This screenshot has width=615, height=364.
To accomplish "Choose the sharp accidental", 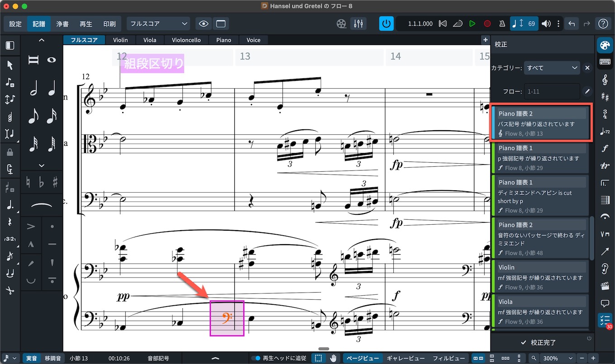I will click(55, 183).
